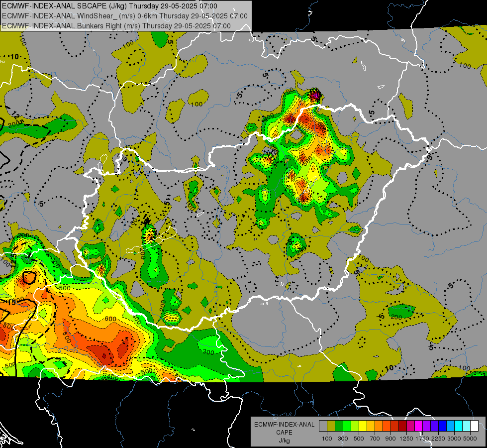This screenshot has height=448, width=487.
Task: Click the legend tick label 500
Action: pyautogui.click(x=359, y=439)
